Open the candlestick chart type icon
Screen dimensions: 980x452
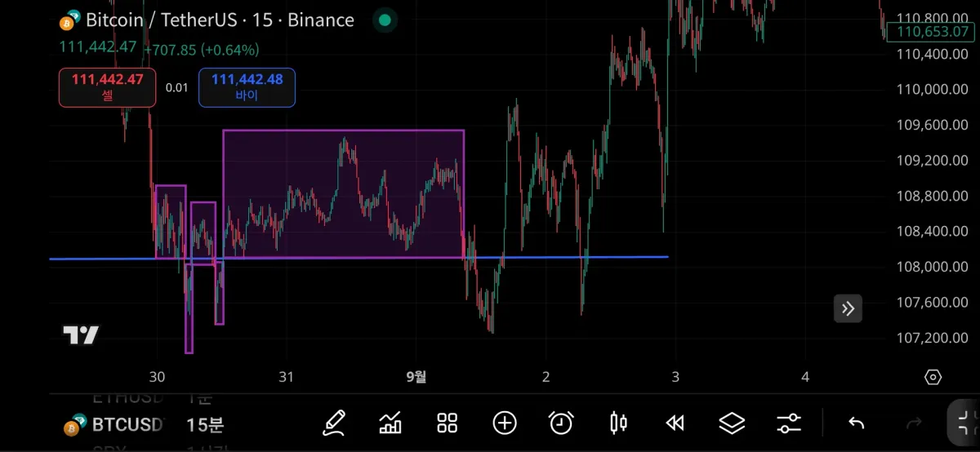(618, 423)
